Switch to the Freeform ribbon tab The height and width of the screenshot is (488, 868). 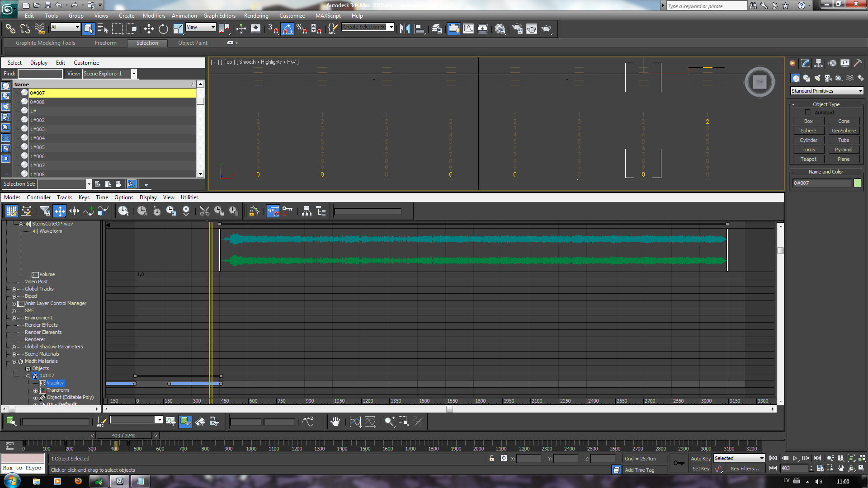(105, 43)
